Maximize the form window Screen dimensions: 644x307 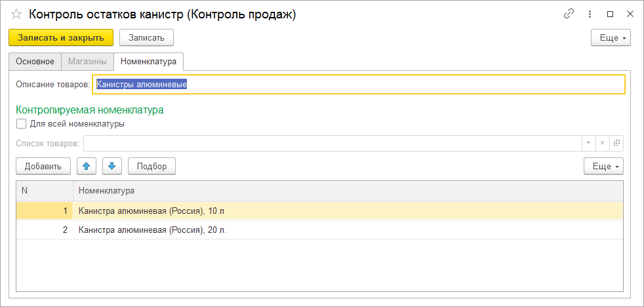coord(610,14)
